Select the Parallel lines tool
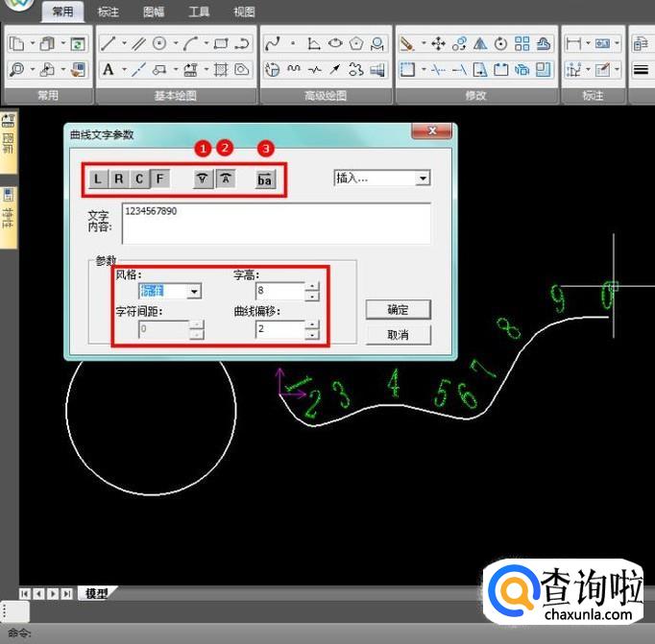655x644 pixels. [138, 43]
